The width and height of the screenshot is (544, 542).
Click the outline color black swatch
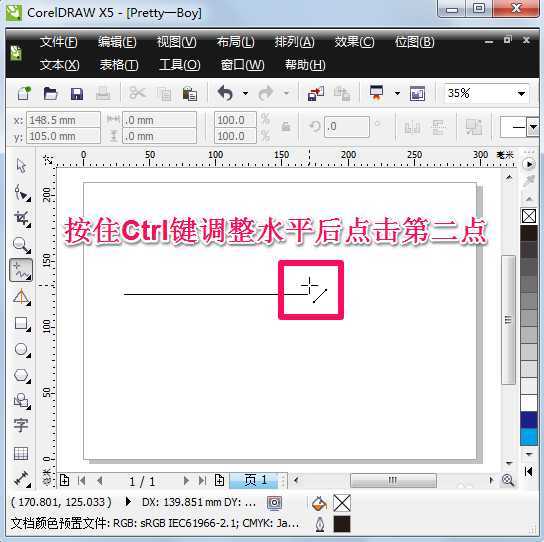coord(342,524)
